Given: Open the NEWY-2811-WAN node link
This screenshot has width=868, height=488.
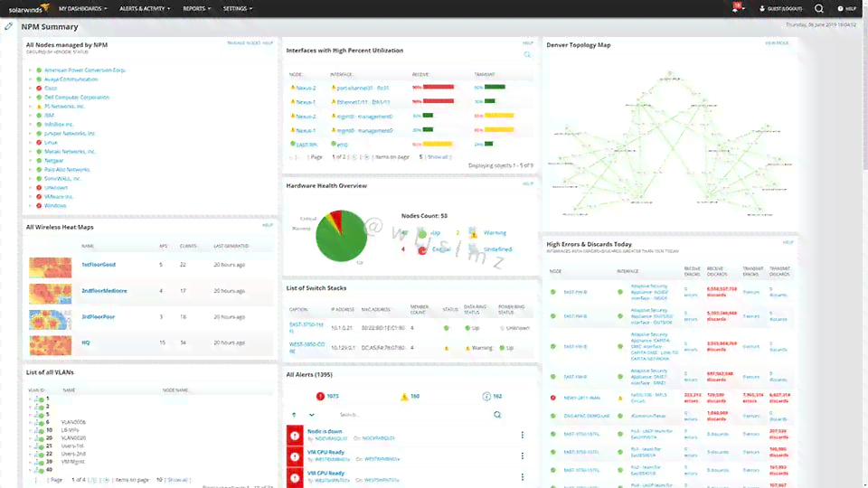Looking at the screenshot, I should 581,398.
